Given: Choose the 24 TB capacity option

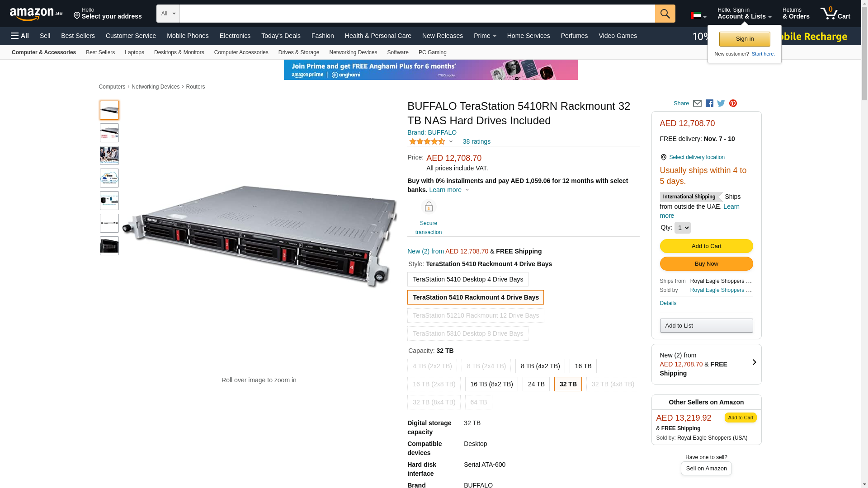Looking at the screenshot, I should pyautogui.click(x=536, y=384).
